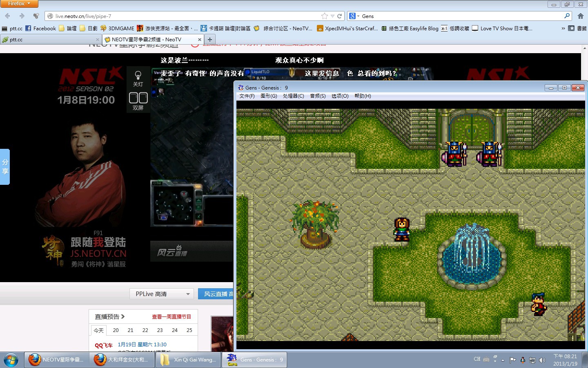Click the rocket icon in system tray

coord(523,360)
